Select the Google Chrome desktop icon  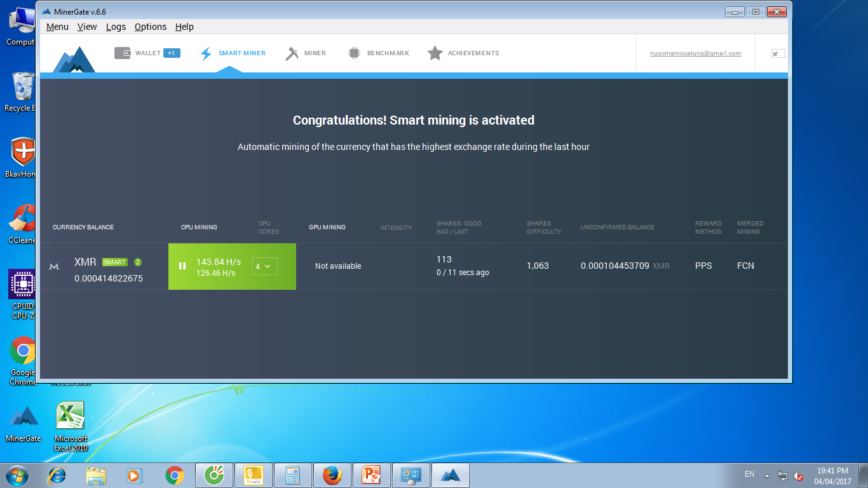(23, 361)
